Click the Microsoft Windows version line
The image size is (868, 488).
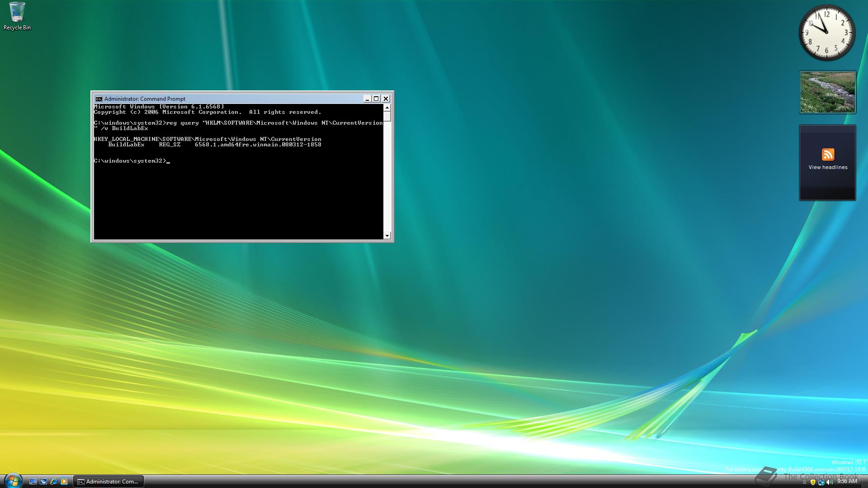(x=159, y=107)
